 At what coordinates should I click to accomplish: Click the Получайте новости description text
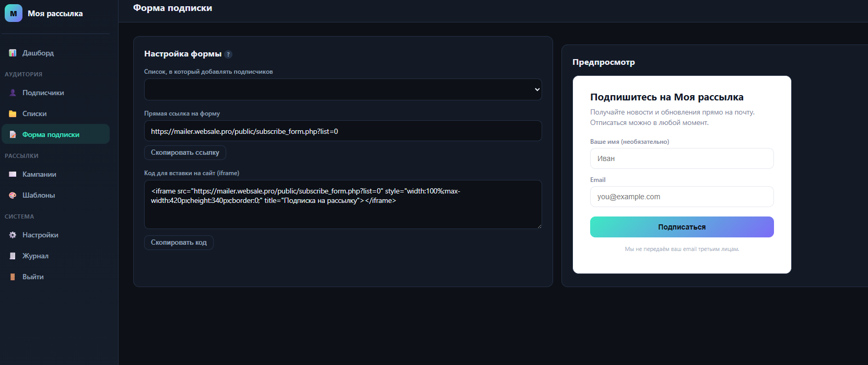click(x=672, y=117)
